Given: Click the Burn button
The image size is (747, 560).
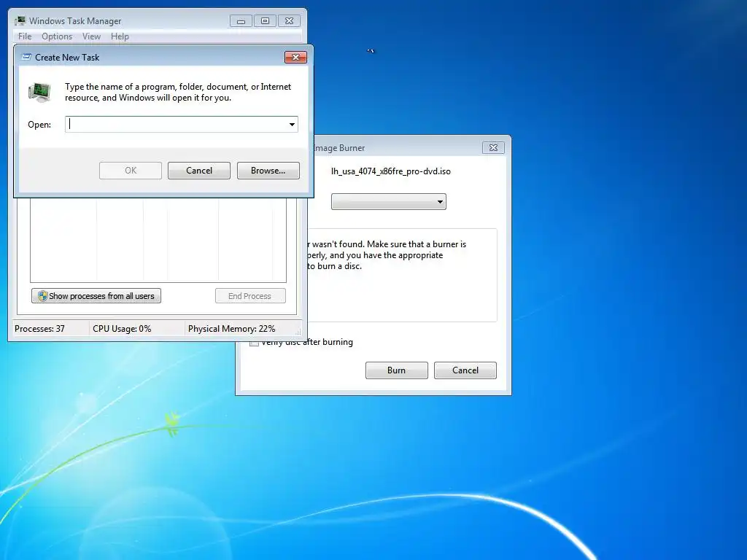Looking at the screenshot, I should tap(396, 370).
